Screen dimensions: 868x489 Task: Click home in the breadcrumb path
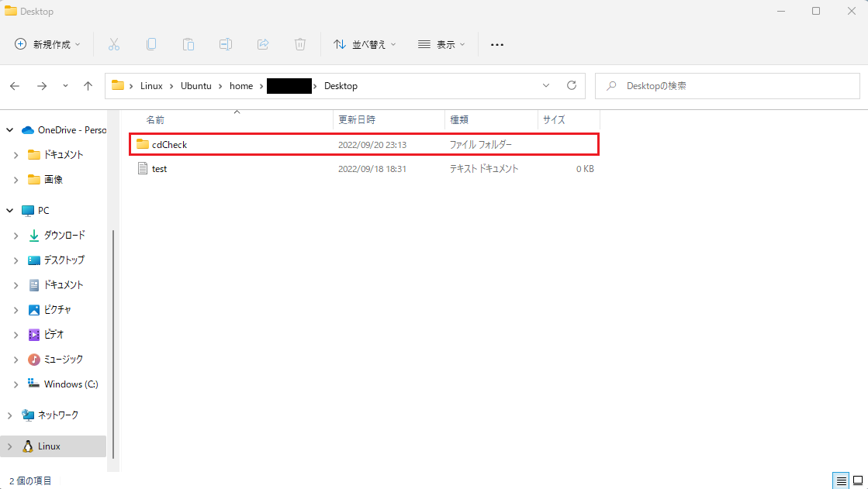241,86
